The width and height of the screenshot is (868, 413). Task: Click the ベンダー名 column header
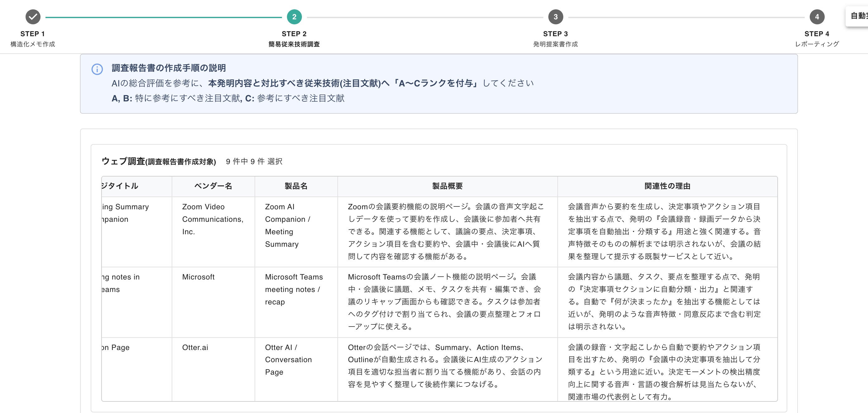[x=213, y=186]
